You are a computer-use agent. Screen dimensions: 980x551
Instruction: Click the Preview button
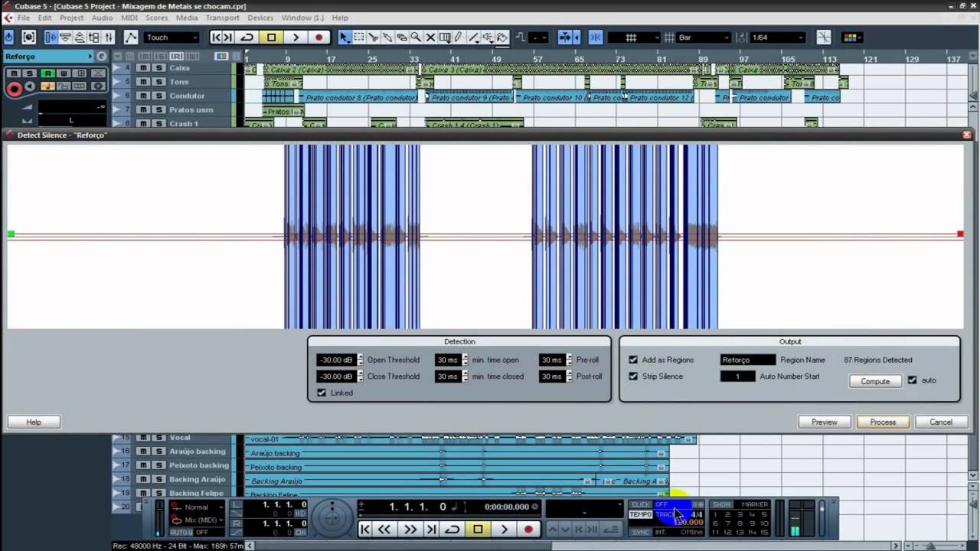(x=825, y=422)
